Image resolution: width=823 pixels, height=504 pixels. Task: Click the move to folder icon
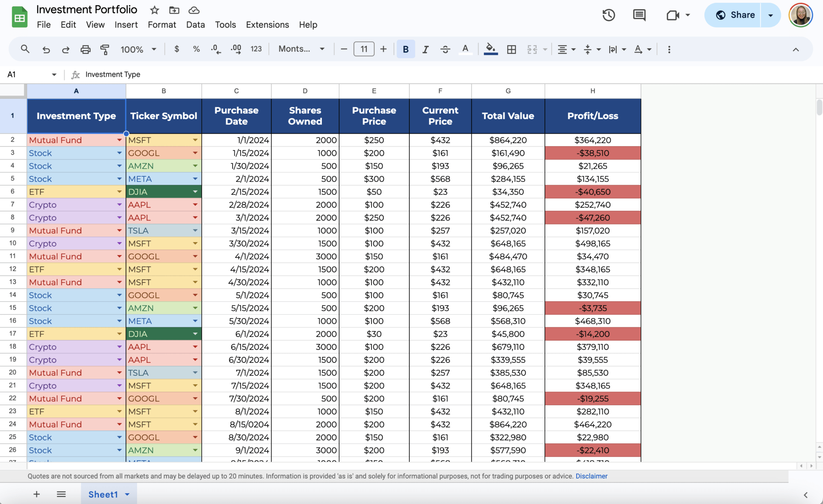click(174, 10)
